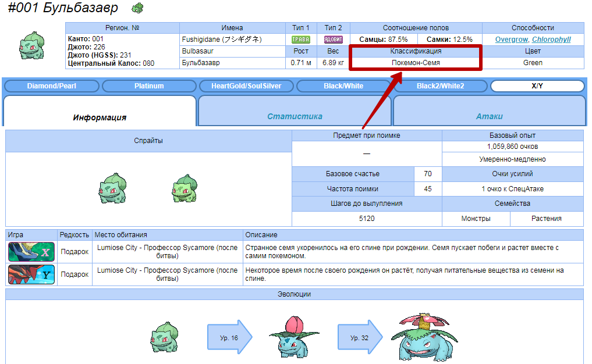Viewport: 592px width, 364px height.
Task: Click the Bulbasaur portrait left of region numbers
Action: click(32, 45)
